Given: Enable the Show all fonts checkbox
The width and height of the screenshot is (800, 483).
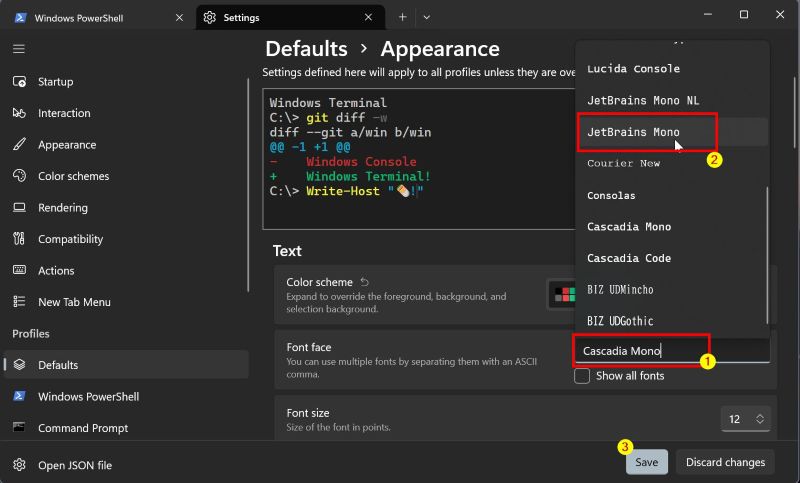Looking at the screenshot, I should click(x=582, y=377).
